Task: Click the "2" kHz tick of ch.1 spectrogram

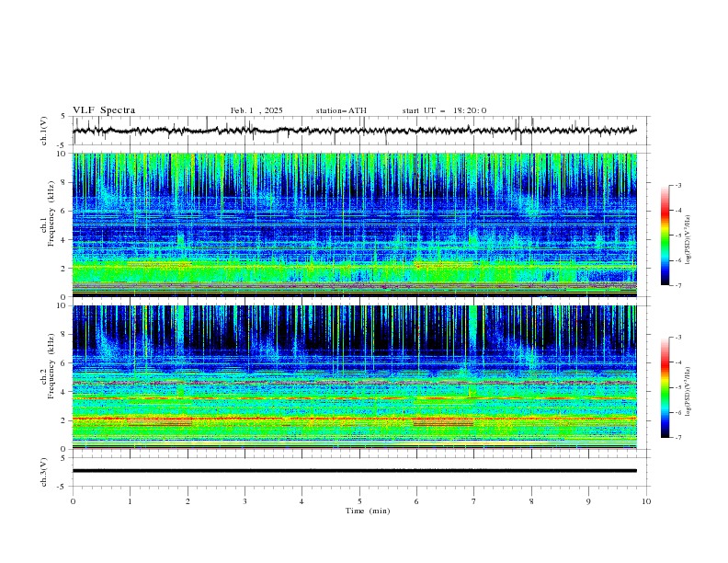Action: [x=65, y=269]
